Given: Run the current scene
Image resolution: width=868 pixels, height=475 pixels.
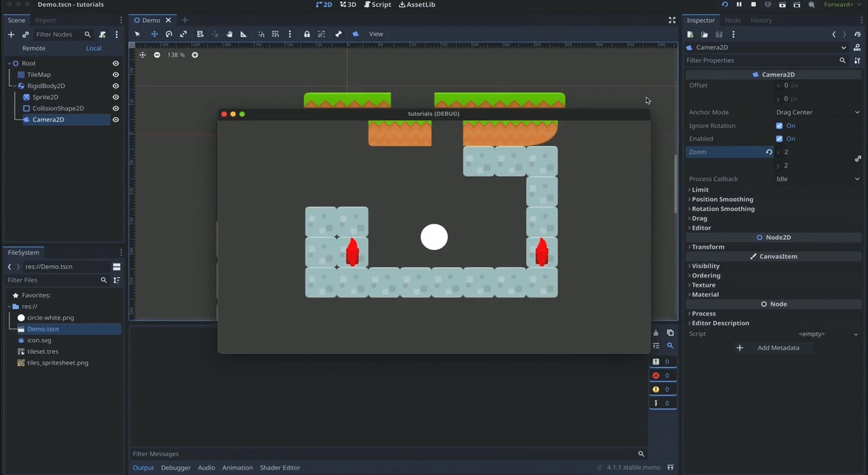Looking at the screenshot, I should click(x=783, y=5).
